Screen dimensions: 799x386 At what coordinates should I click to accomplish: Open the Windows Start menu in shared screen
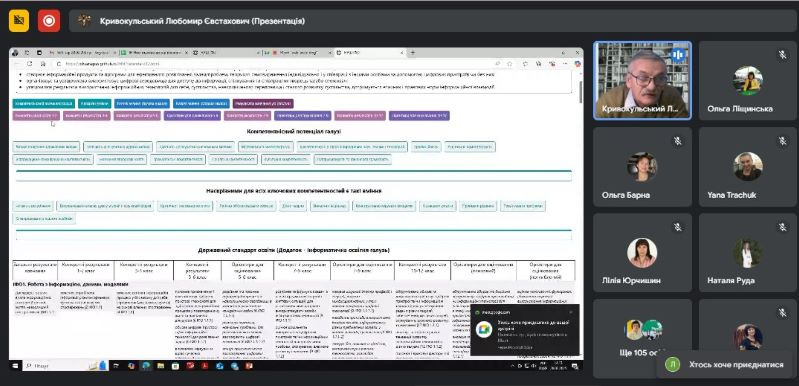tap(15, 366)
